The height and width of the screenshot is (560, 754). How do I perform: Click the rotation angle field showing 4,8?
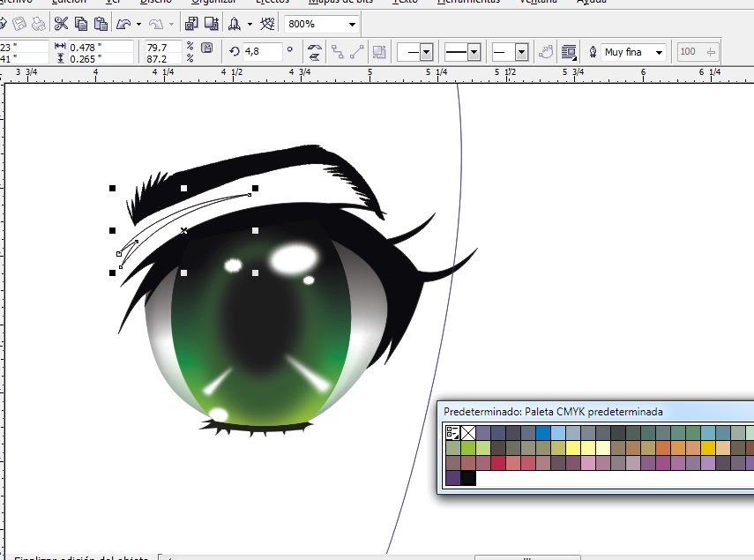tap(262, 51)
